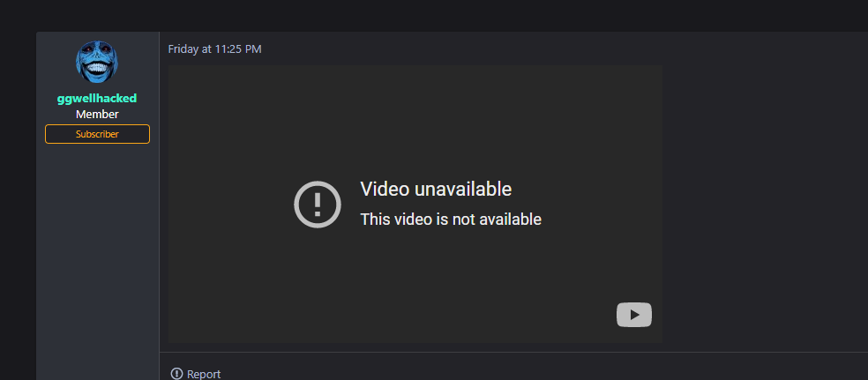Click empty area of the embedded video player

point(415,122)
